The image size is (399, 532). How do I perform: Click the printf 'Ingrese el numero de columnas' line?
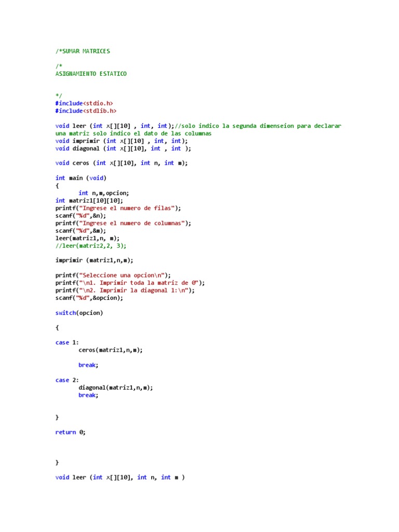[123, 223]
